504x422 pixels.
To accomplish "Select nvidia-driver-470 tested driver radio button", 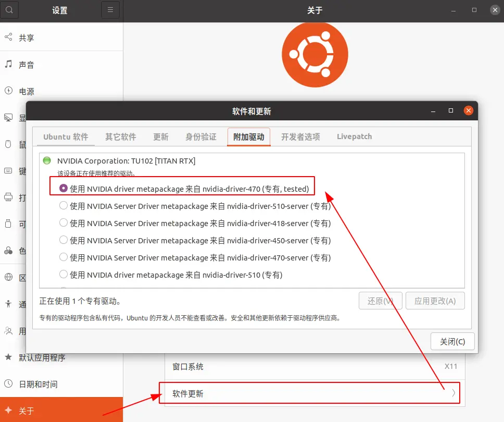I will point(64,189).
